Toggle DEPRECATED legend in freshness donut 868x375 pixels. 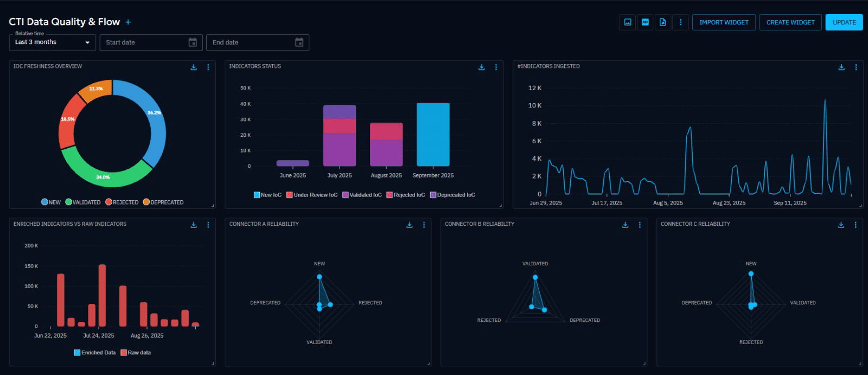coord(163,202)
